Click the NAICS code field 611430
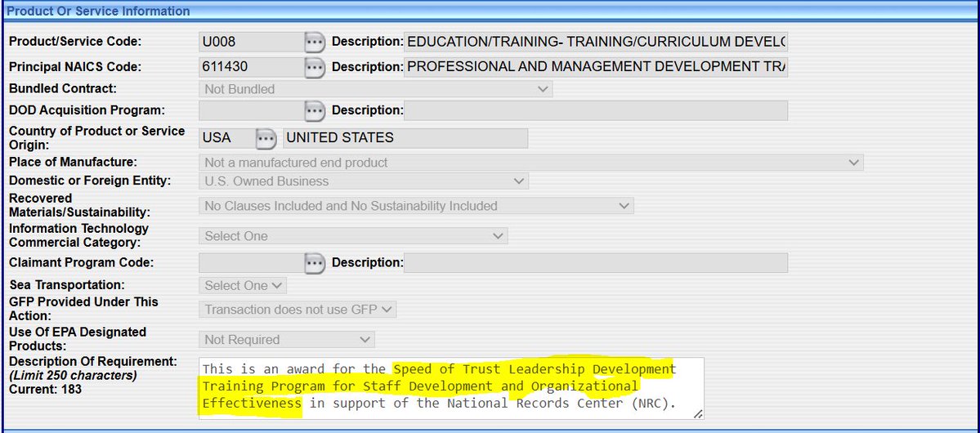The height and width of the screenshot is (433, 980). [251, 67]
